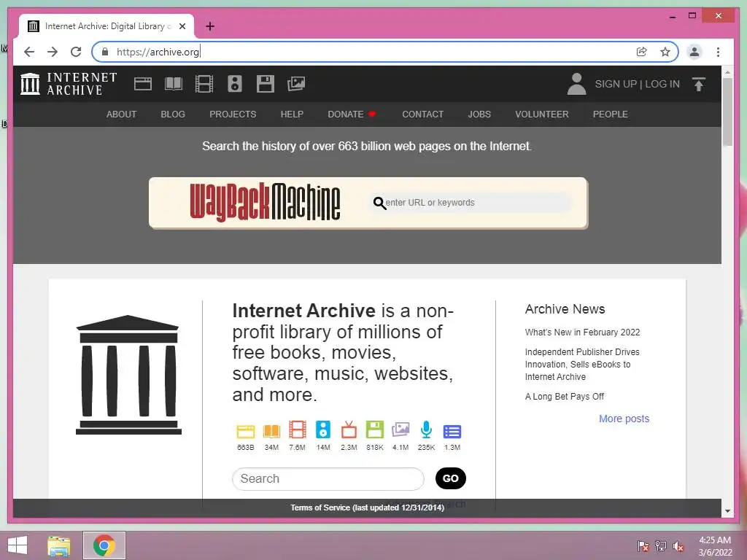The width and height of the screenshot is (747, 560).
Task: Click the user avatar icon
Action: [576, 84]
